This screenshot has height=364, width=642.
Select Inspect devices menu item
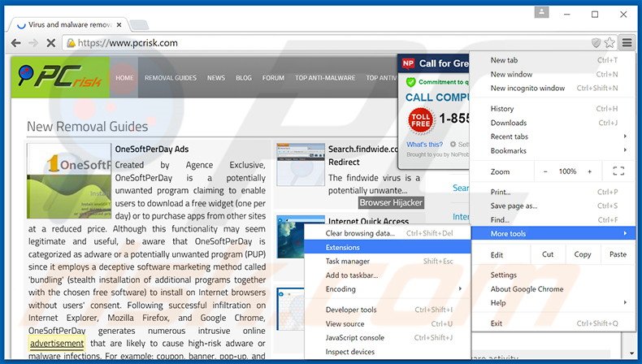(388, 351)
